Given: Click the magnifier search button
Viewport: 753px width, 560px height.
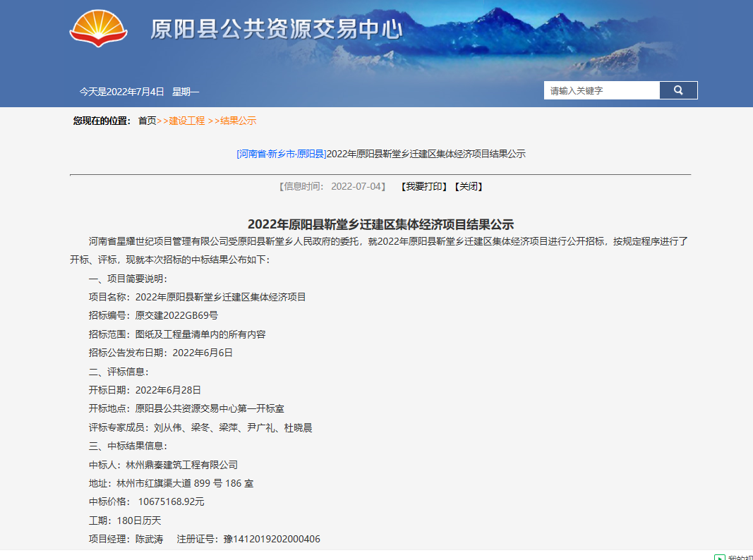Looking at the screenshot, I should point(678,90).
